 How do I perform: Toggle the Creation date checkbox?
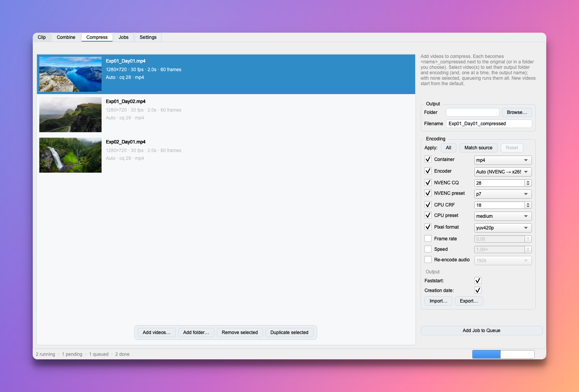click(478, 290)
